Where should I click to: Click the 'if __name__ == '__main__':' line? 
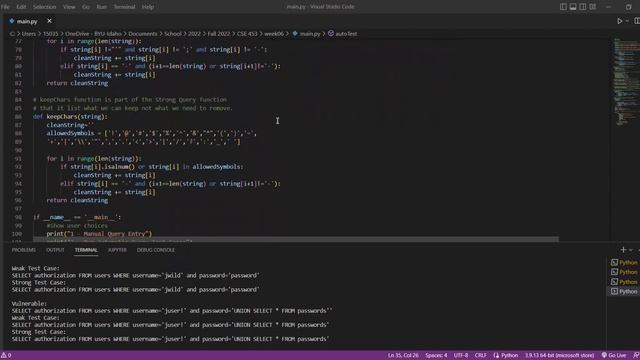tap(77, 217)
